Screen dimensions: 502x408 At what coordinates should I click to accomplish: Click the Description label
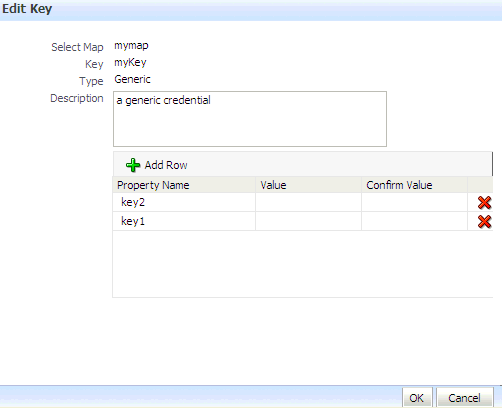tap(77, 98)
